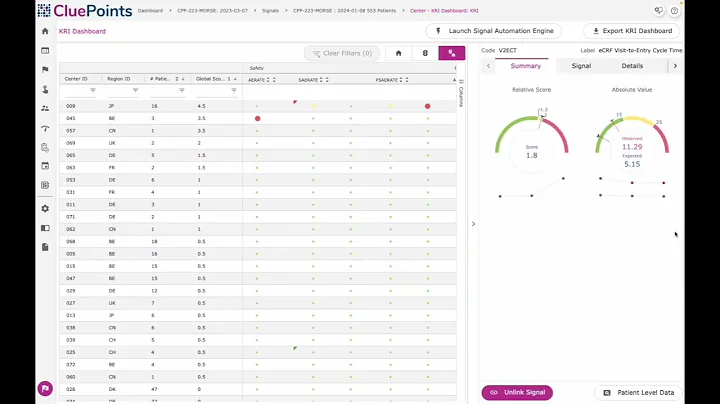This screenshot has height=404, width=720.
Task: Click Dashboard breadcrumb
Action: tap(150, 11)
